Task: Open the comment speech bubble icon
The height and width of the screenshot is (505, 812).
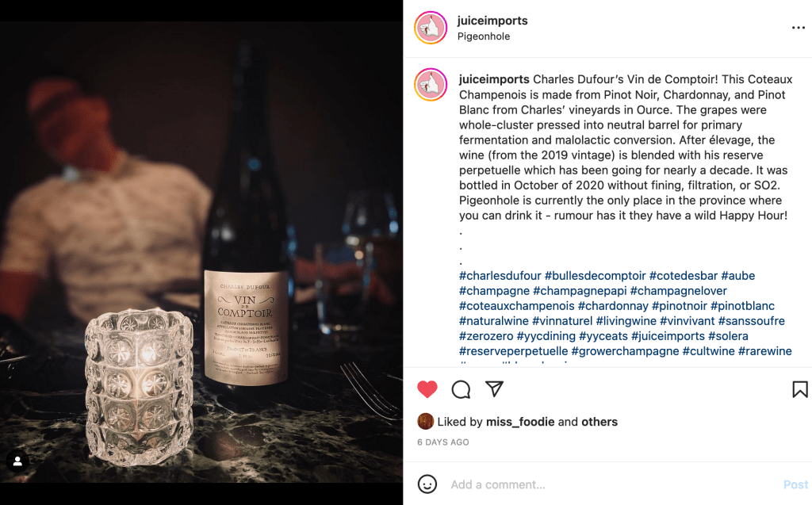Action: [461, 389]
